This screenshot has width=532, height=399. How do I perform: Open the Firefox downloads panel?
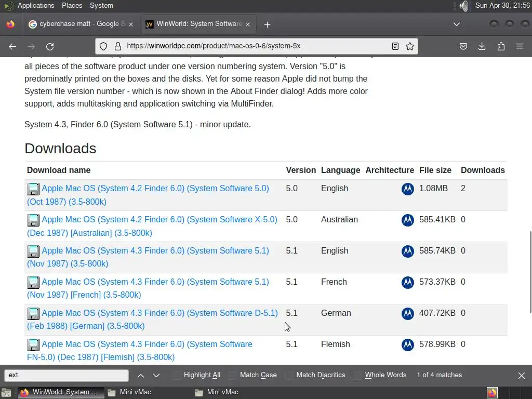(482, 46)
